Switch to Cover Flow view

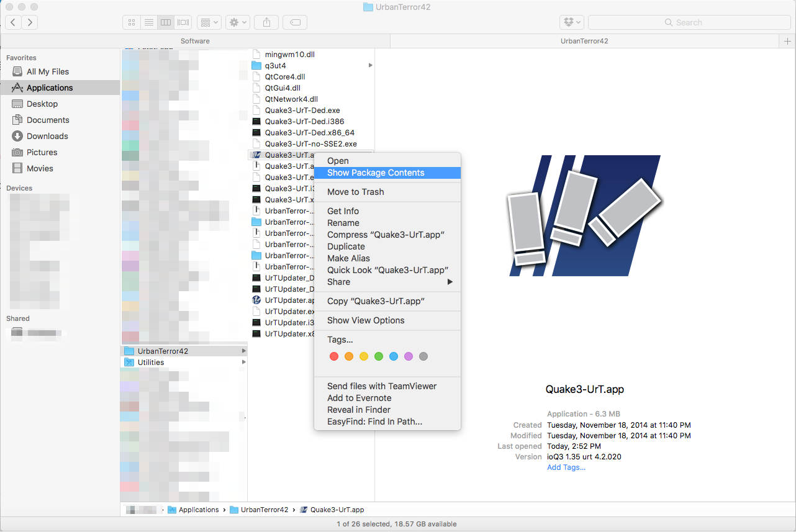click(x=183, y=22)
